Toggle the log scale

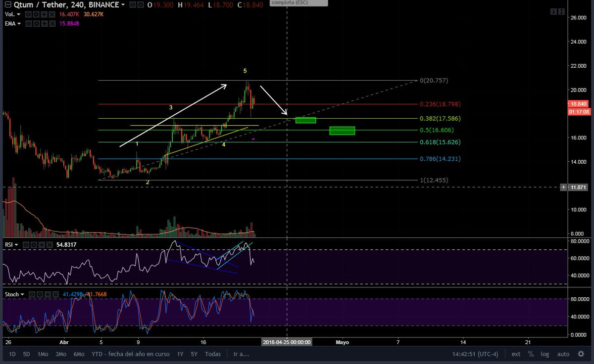[x=545, y=354]
